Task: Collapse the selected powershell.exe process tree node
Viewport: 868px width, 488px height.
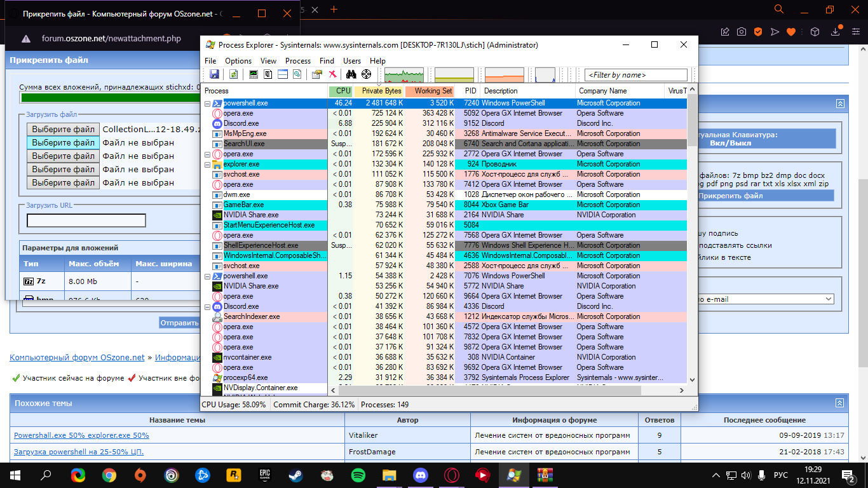Action: tap(207, 103)
